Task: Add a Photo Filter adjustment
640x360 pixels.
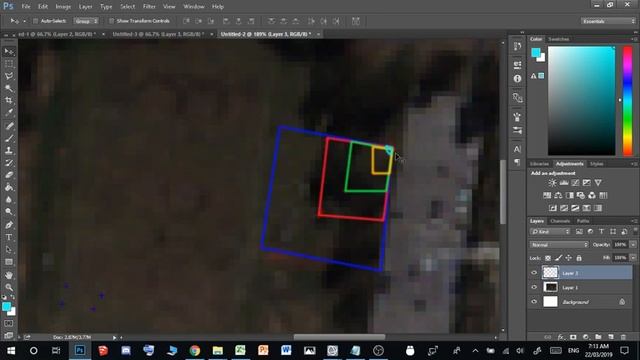Action: click(580, 196)
